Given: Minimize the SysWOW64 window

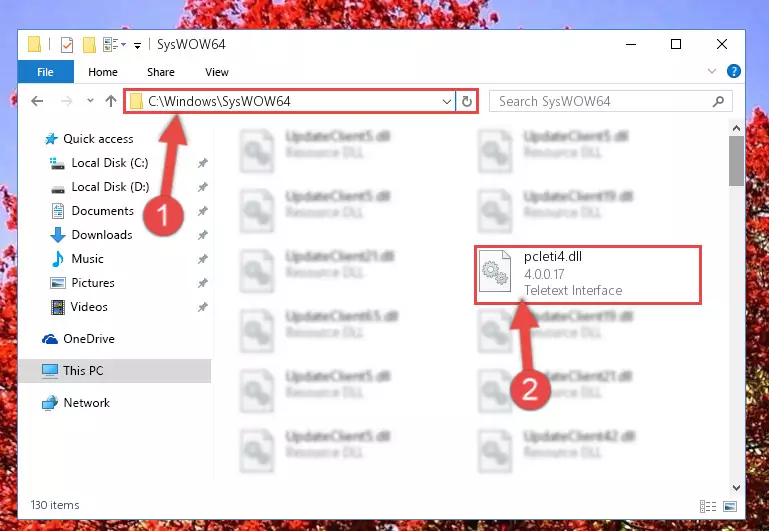Looking at the screenshot, I should click(x=631, y=45).
